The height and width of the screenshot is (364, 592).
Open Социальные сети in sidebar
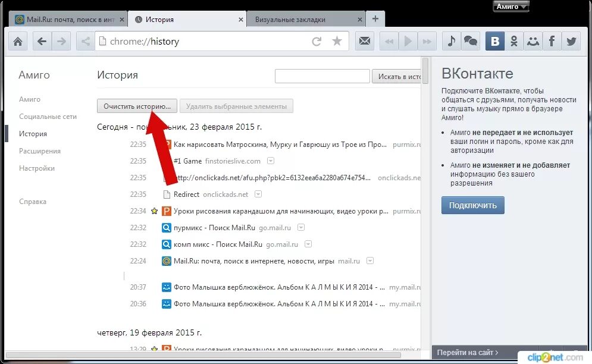(x=48, y=117)
